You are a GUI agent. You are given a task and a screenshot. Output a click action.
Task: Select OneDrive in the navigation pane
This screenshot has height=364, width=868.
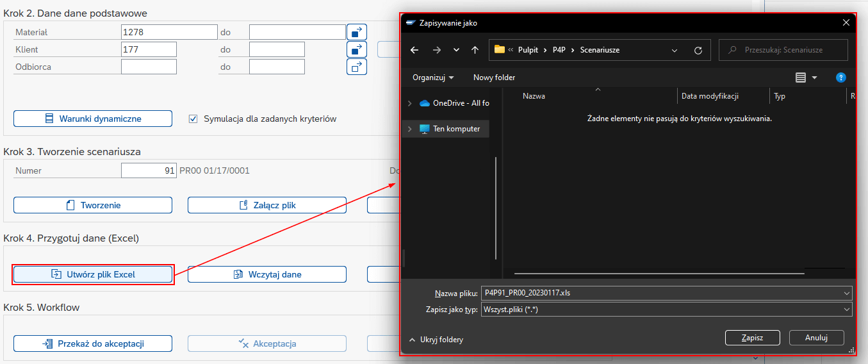(x=454, y=103)
